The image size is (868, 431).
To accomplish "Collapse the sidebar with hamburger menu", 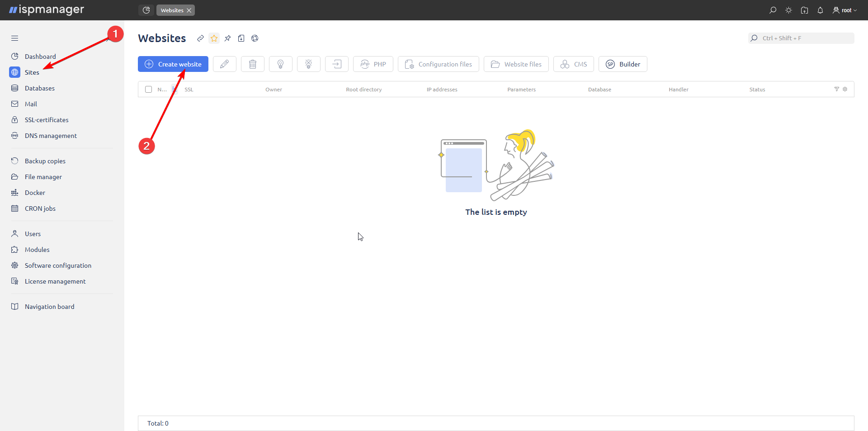I will click(x=15, y=38).
